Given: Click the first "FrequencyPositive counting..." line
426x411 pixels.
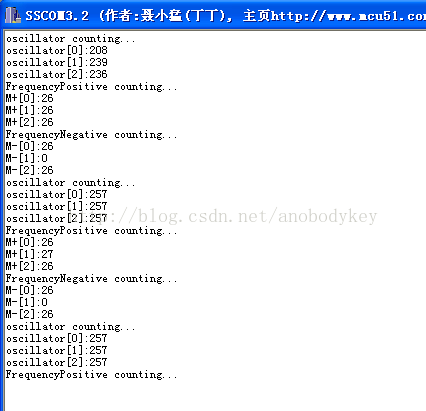Looking at the screenshot, I should coord(91,87).
